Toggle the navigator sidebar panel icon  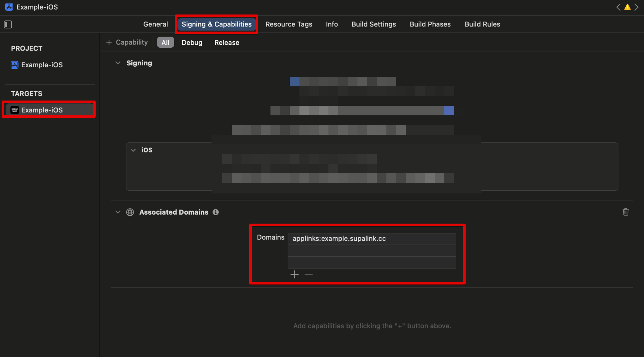click(8, 24)
